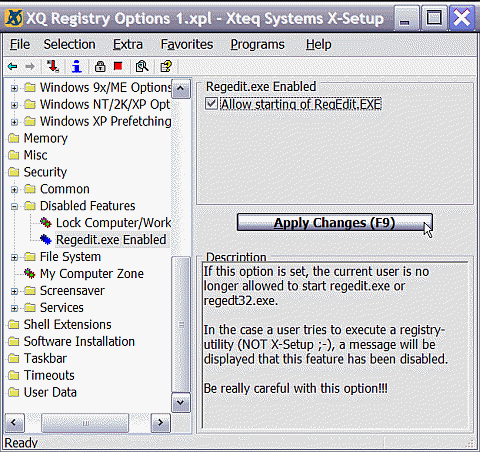This screenshot has height=452, width=480.
Task: Click the Timeouts folder icon
Action: click(14, 375)
